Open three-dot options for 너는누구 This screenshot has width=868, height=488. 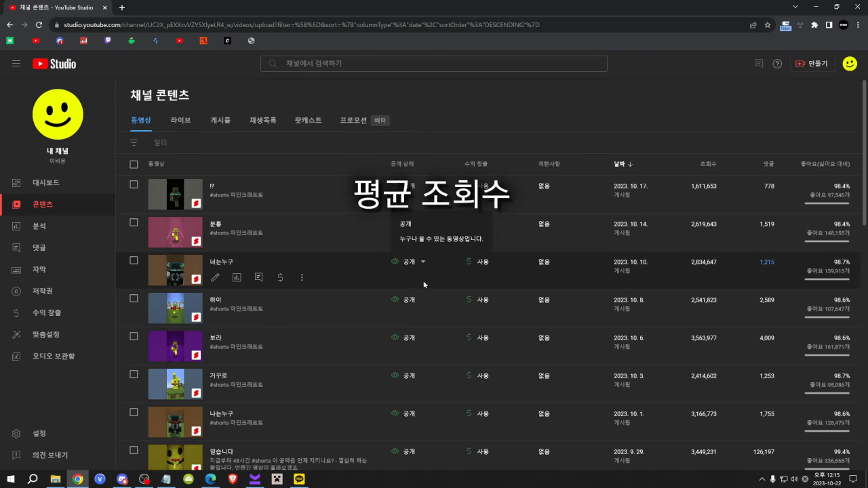302,277
